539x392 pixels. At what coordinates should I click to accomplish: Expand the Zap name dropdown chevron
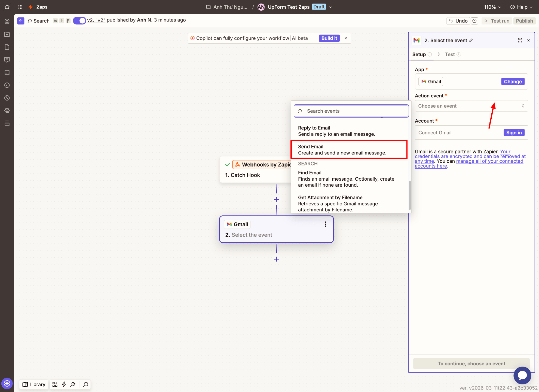[330, 7]
